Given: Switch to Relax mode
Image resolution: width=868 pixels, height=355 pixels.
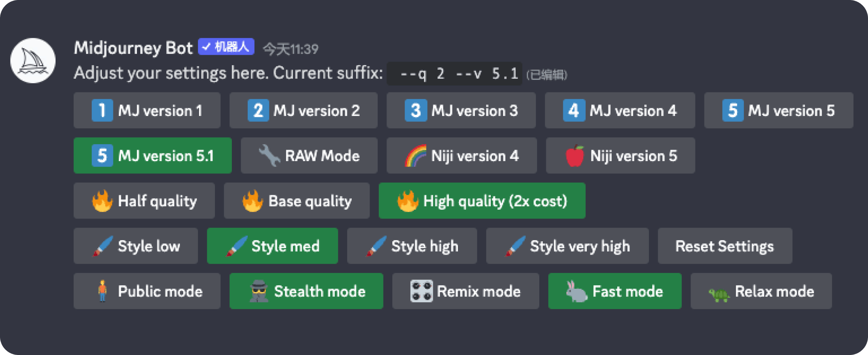Looking at the screenshot, I should coord(761,291).
